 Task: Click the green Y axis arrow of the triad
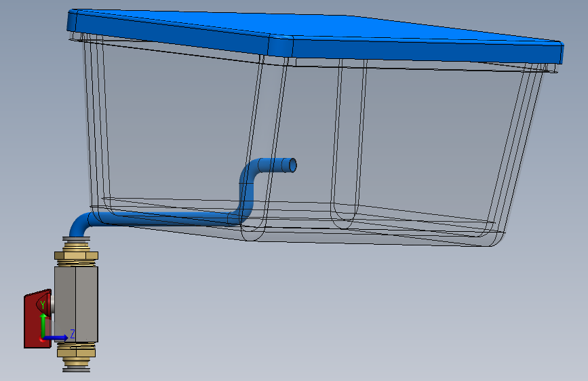coord(43,325)
